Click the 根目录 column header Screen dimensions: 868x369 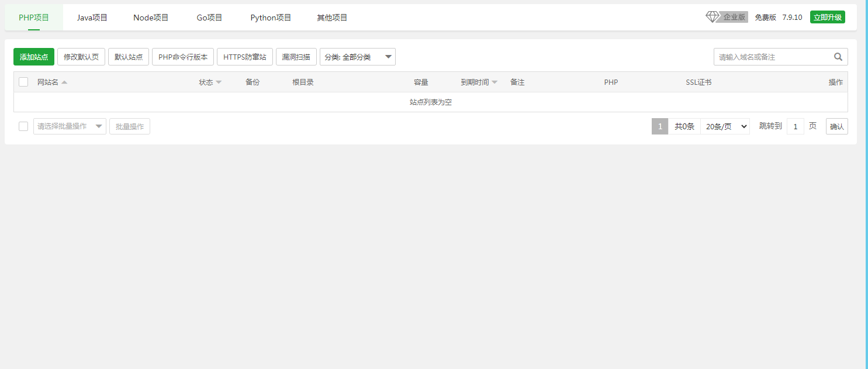pos(303,82)
